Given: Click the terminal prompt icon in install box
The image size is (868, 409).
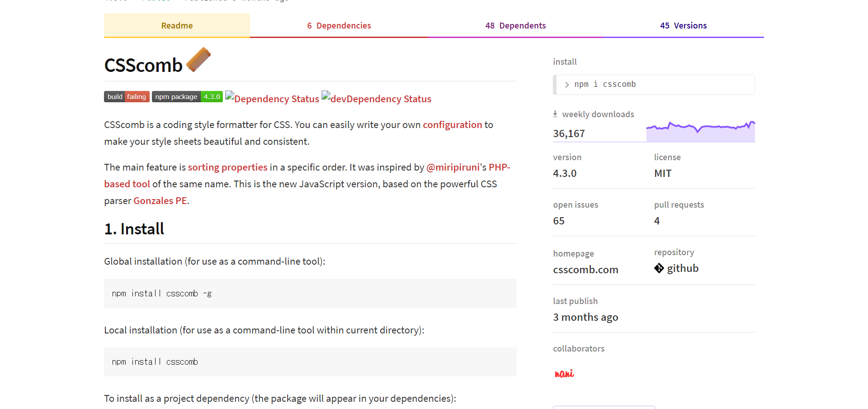Looking at the screenshot, I should (x=566, y=85).
